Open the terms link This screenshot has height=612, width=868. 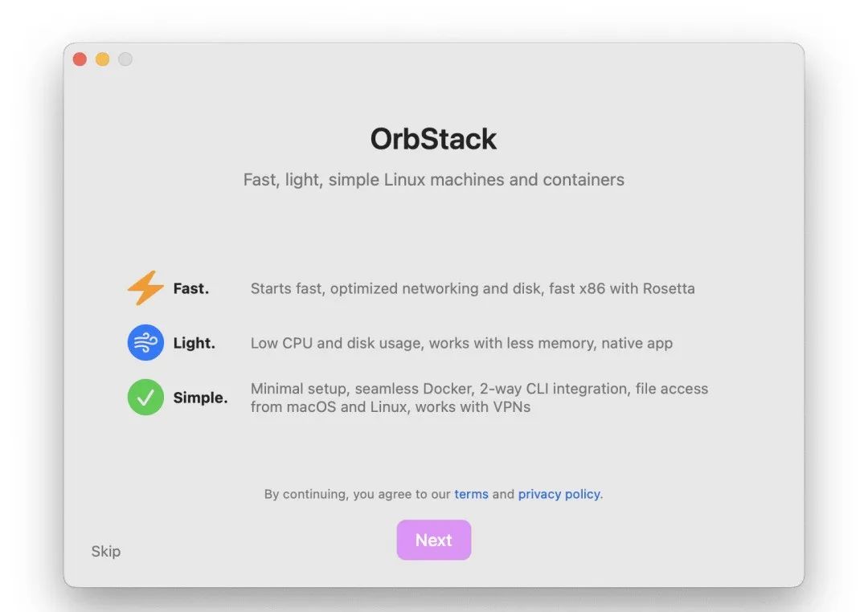[x=471, y=494]
